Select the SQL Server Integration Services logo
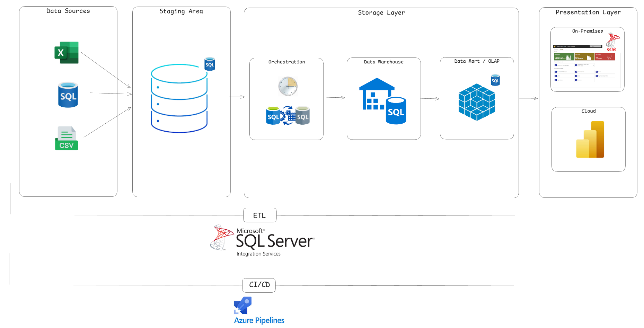 262,240
